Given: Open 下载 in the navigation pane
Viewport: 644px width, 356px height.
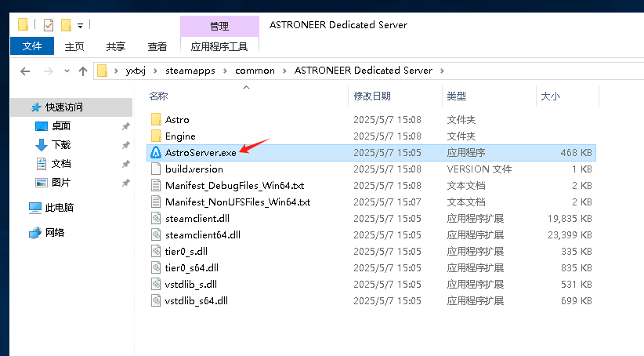Looking at the screenshot, I should point(61,145).
